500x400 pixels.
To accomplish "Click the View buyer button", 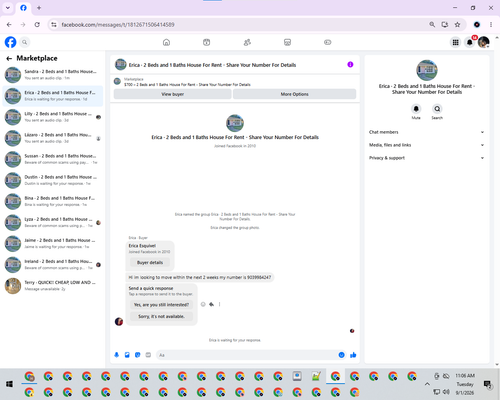I will click(173, 94).
